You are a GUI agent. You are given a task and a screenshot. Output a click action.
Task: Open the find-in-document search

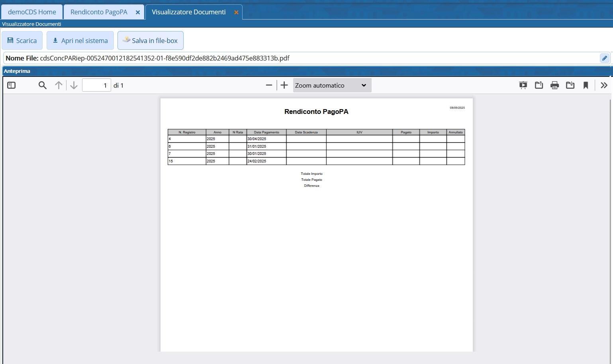pos(43,85)
